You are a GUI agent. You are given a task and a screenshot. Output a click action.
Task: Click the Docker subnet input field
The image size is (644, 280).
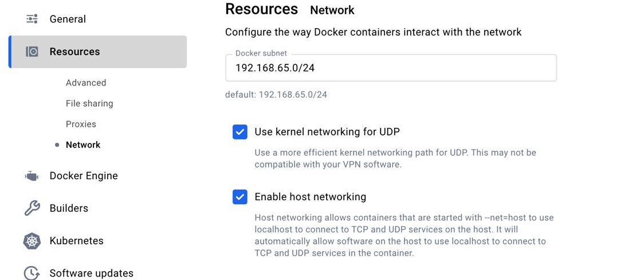coord(391,68)
